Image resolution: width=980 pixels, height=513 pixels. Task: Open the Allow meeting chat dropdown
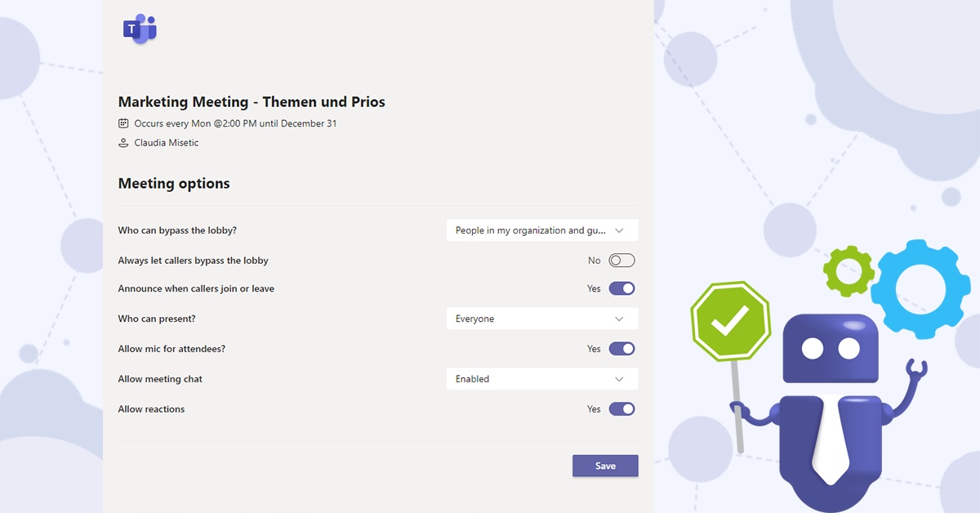click(x=541, y=378)
